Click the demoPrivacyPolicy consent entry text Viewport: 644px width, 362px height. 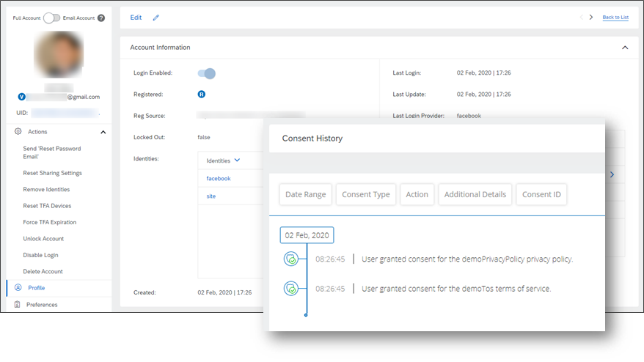467,259
